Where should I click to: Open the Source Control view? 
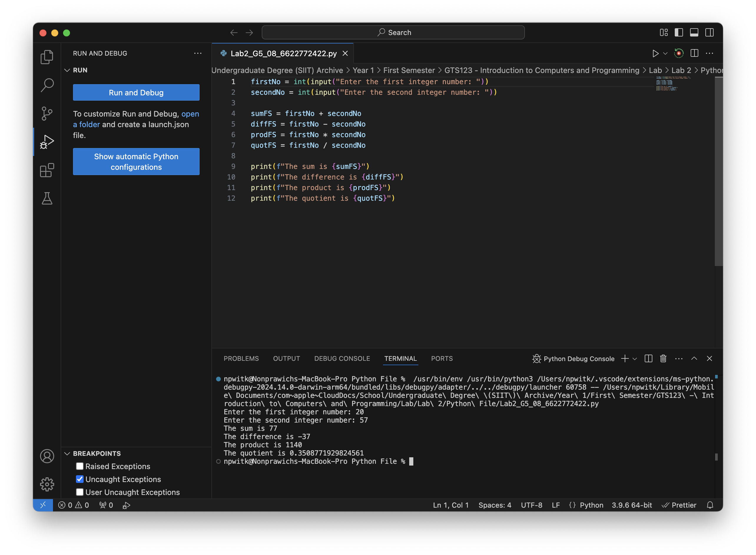(47, 113)
